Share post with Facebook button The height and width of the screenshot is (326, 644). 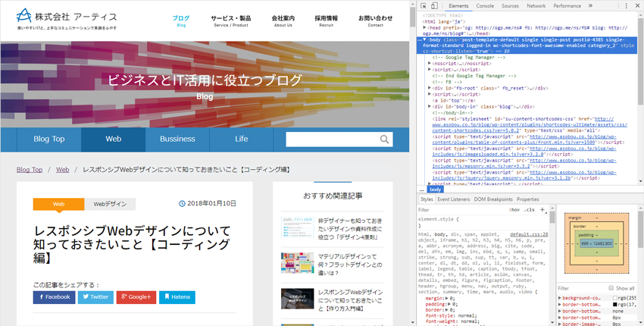tap(55, 297)
